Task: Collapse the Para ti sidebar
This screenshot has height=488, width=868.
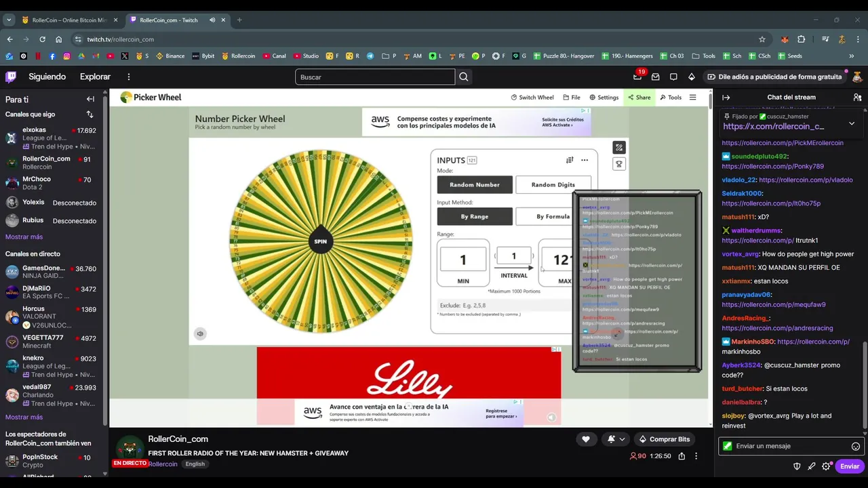Action: tap(90, 99)
